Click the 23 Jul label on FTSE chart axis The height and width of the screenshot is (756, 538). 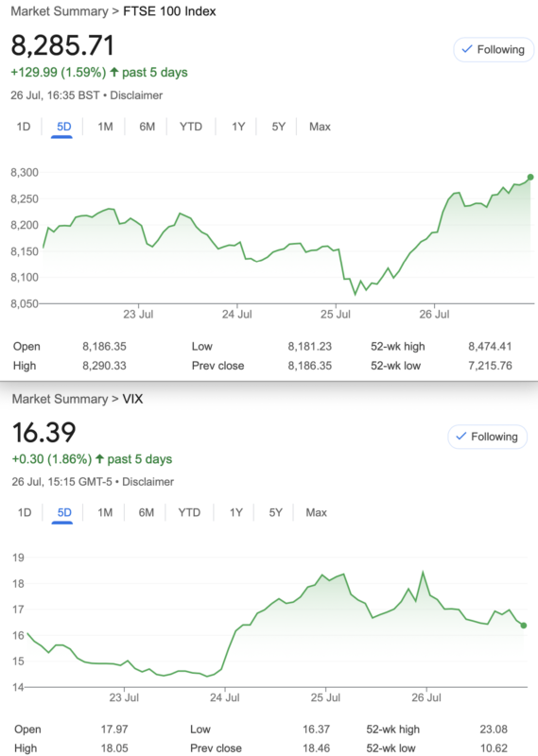pyautogui.click(x=138, y=315)
